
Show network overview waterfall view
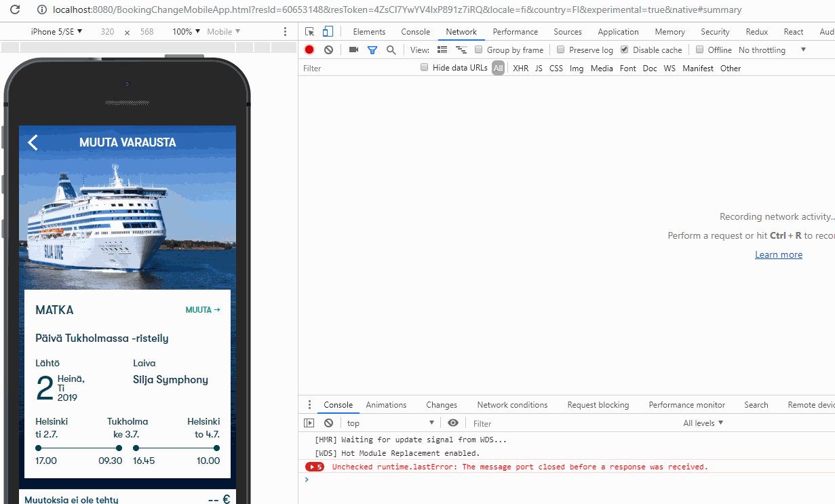click(461, 50)
